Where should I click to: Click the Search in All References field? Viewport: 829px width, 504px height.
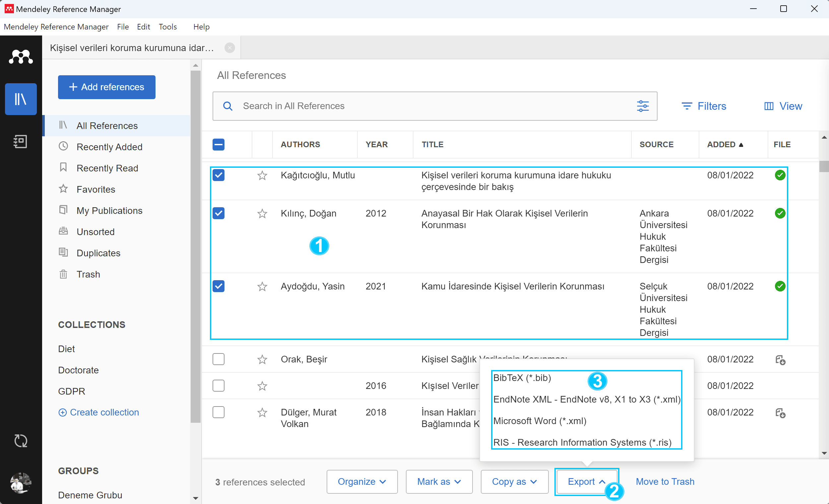(435, 106)
